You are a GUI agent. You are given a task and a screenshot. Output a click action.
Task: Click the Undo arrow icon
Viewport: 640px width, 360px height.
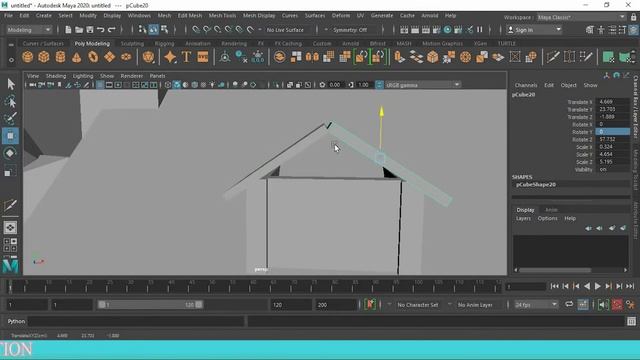101,29
